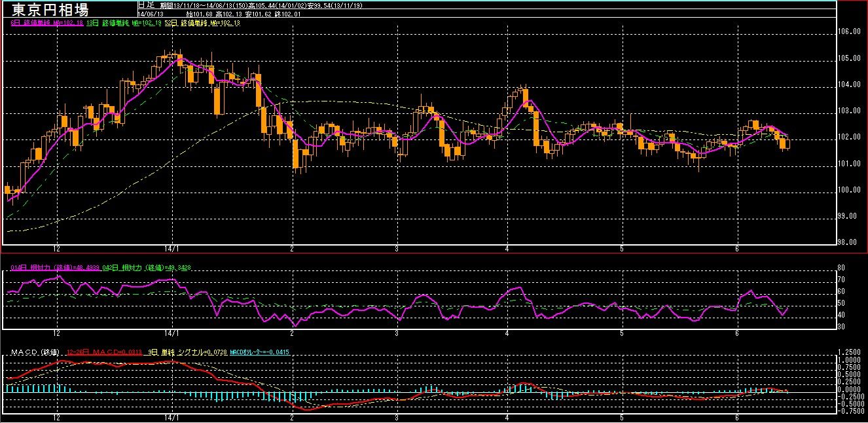The height and width of the screenshot is (423, 868).
Task: Click the 東京円相場 chart title
Action: [50, 10]
